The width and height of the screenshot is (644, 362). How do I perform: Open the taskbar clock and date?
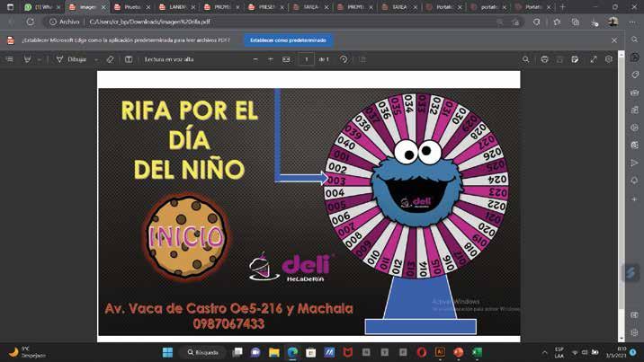point(615,352)
